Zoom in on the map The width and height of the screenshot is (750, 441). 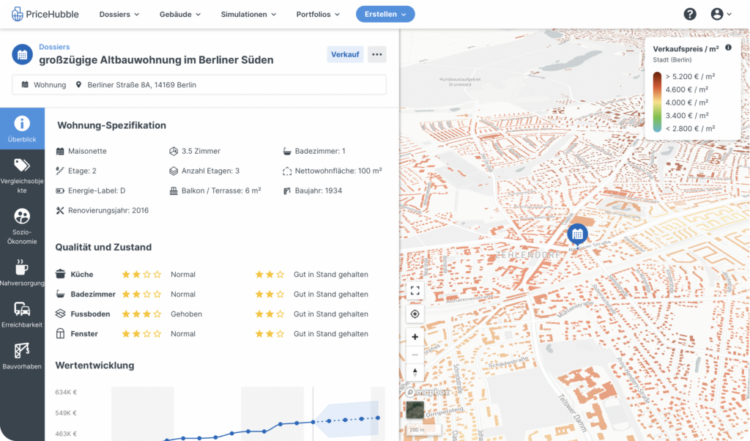(x=415, y=337)
